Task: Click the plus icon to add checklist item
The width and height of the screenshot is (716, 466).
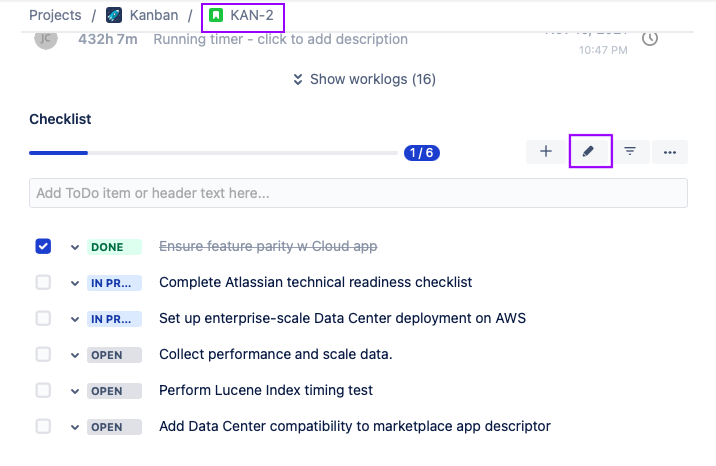Action: click(x=546, y=151)
